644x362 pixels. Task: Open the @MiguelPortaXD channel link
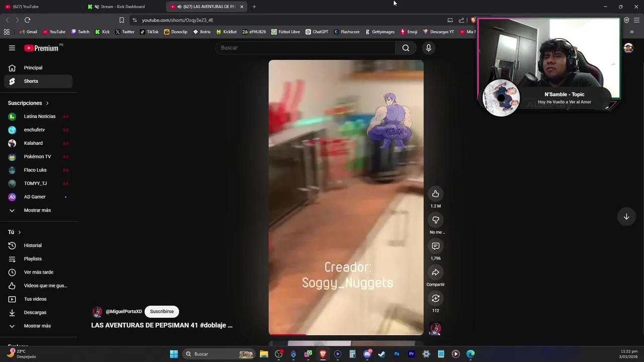pos(124,312)
